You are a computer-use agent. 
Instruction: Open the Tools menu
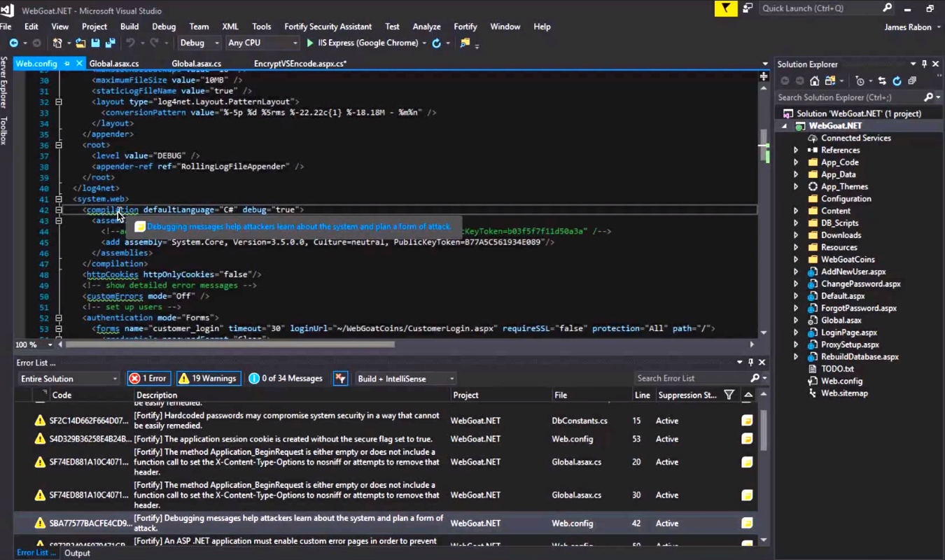click(261, 27)
